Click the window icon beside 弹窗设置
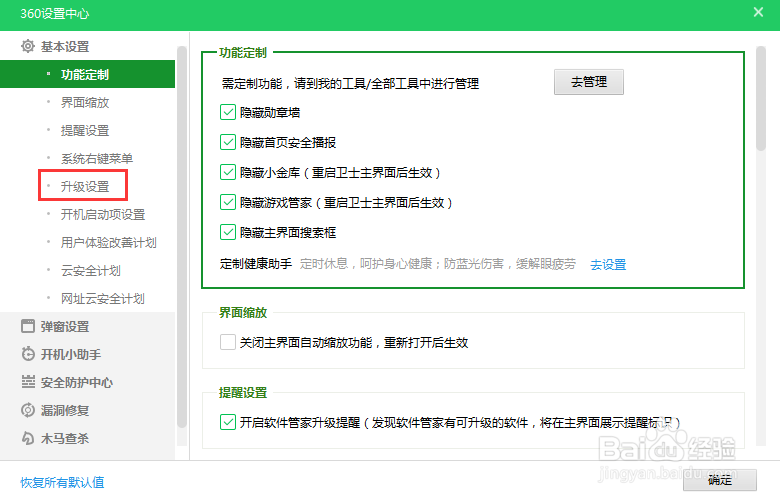 [28, 326]
